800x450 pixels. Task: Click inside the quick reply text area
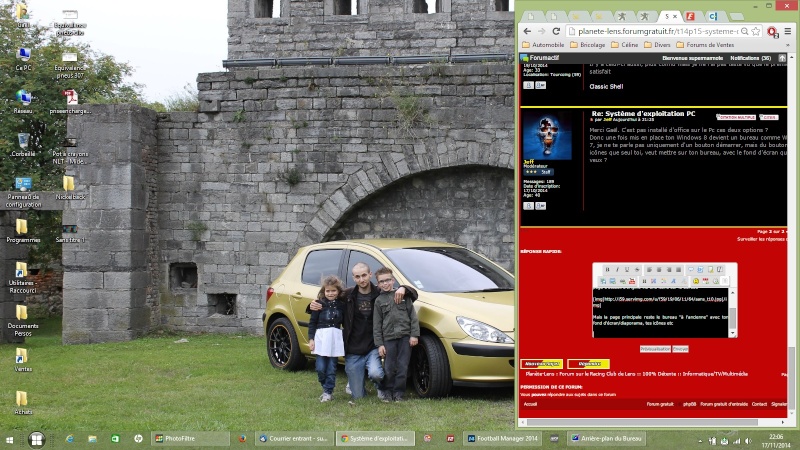click(660, 312)
